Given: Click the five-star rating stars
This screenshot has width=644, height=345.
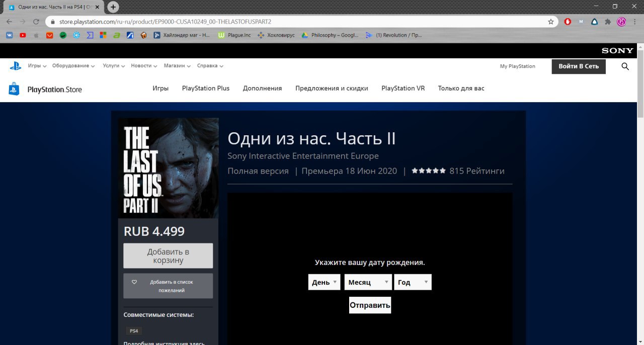Looking at the screenshot, I should point(429,171).
